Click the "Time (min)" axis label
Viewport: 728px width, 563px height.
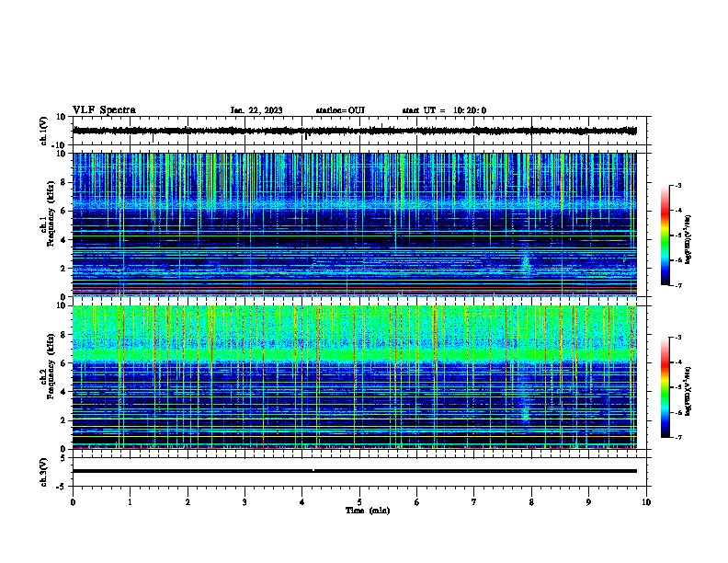tap(368, 511)
